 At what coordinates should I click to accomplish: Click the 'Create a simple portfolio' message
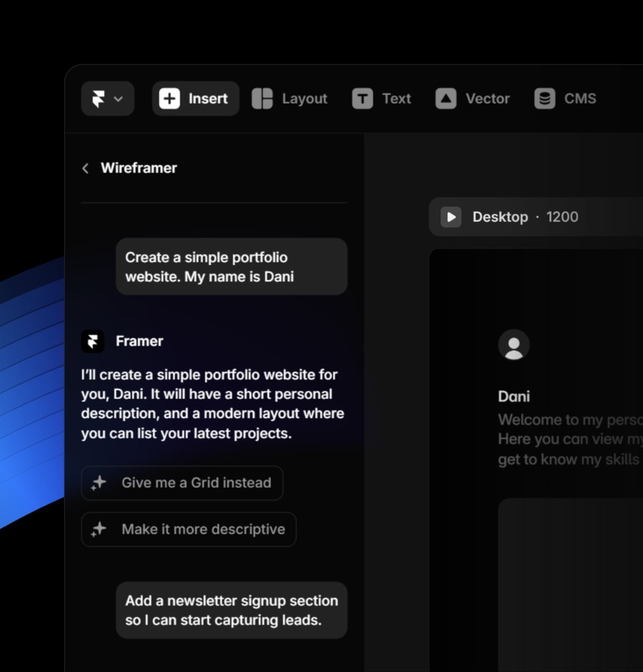tap(231, 266)
